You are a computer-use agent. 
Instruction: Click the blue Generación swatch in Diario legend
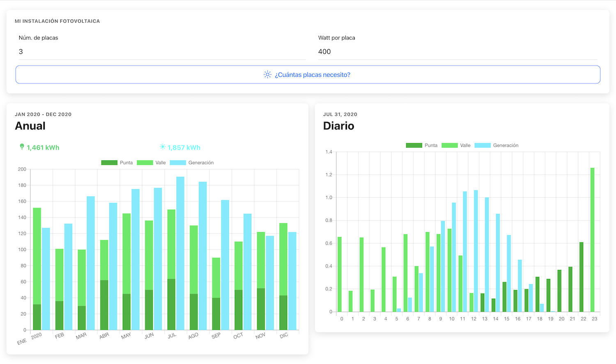coord(483,145)
